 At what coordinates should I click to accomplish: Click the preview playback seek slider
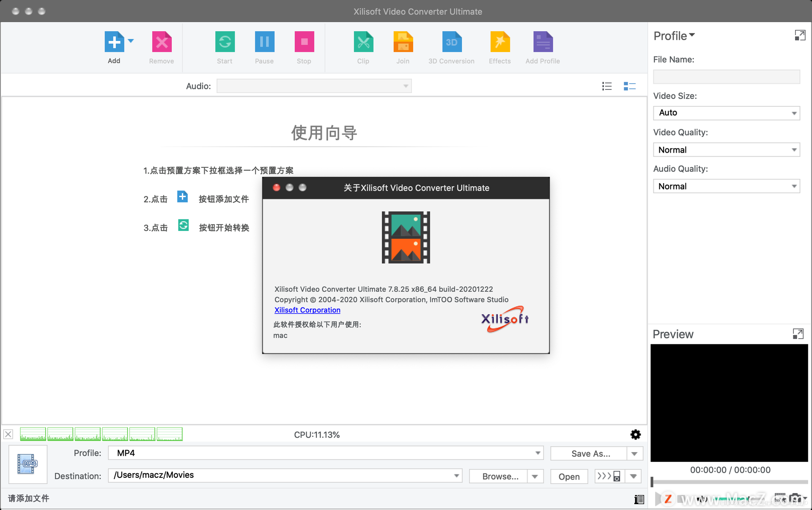[730, 482]
